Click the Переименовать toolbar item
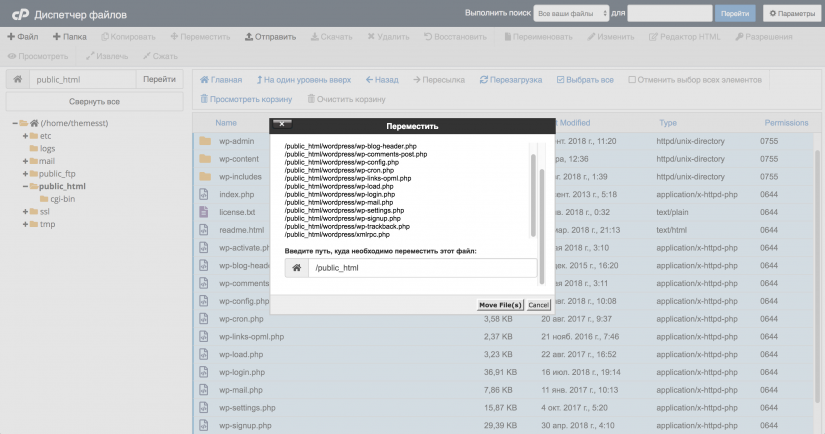The image size is (825, 434). [x=538, y=37]
